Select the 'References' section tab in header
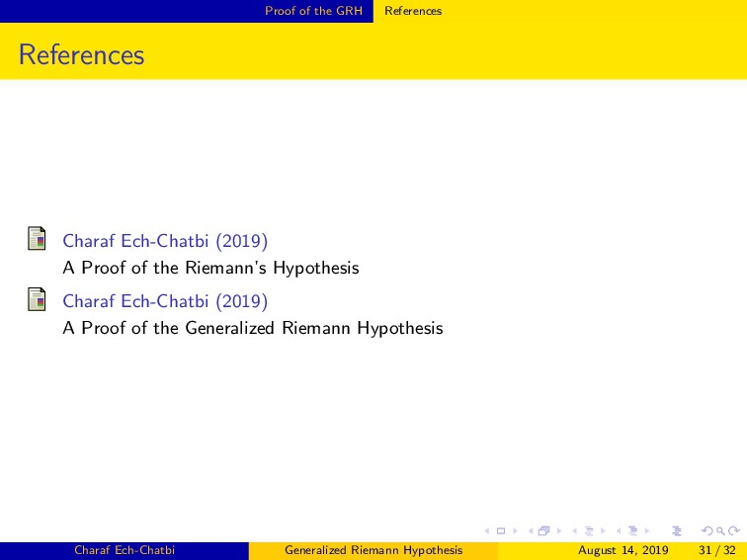 (x=413, y=11)
